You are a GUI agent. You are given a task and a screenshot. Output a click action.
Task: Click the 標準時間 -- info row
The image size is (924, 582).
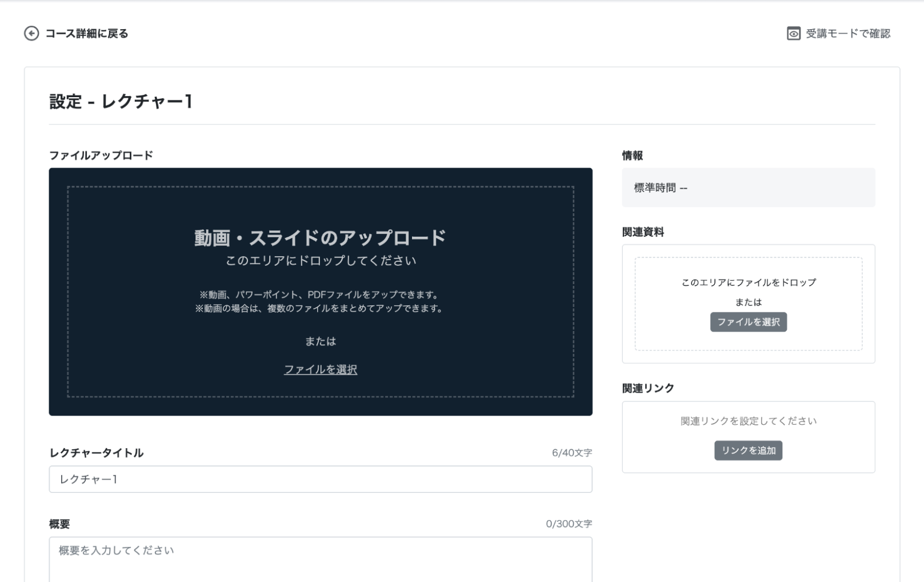point(749,188)
